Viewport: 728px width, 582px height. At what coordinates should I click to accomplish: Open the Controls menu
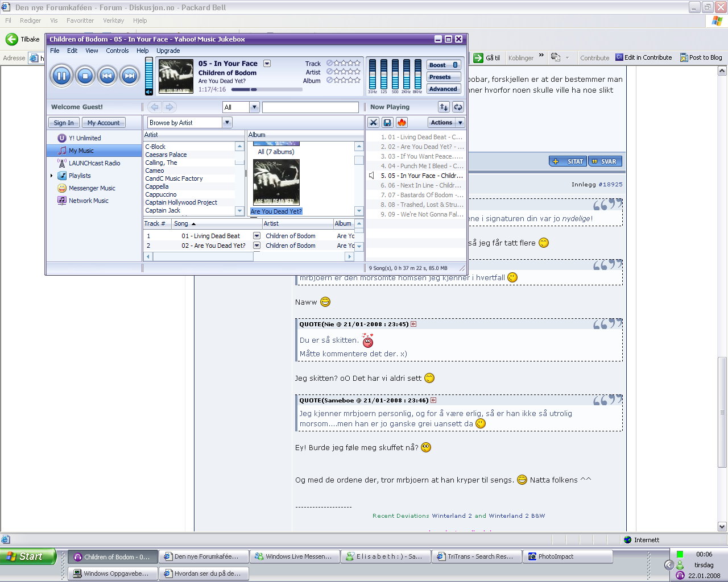[x=117, y=51]
